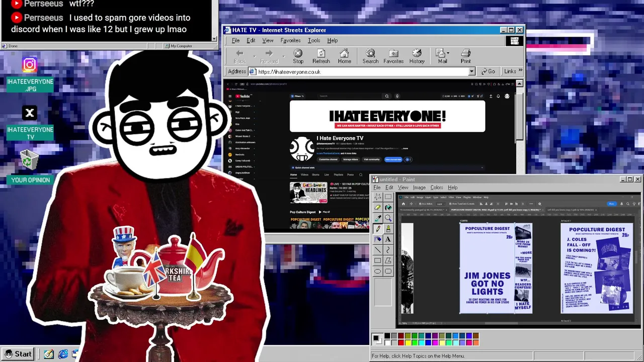The height and width of the screenshot is (362, 644).
Task: Click the I Hate Everyone TV channel avatar
Action: pyautogui.click(x=302, y=149)
